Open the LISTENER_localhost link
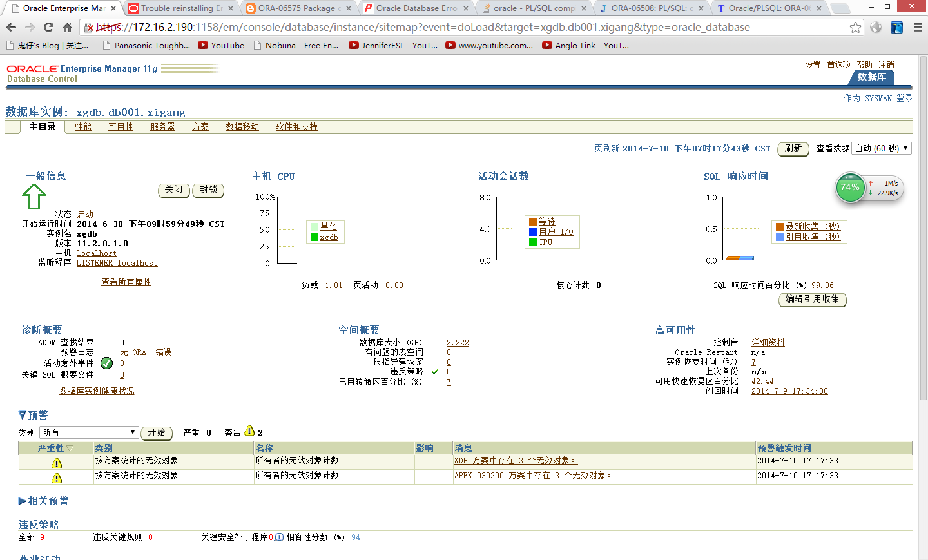The height and width of the screenshot is (560, 928). (117, 263)
